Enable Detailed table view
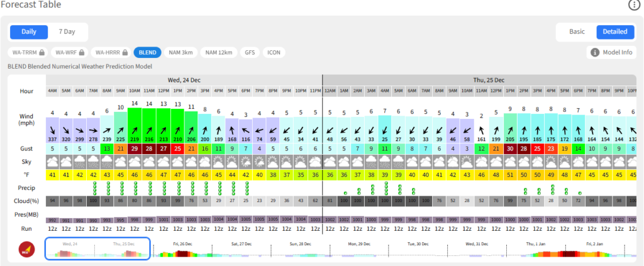This screenshot has height=266, width=644. (x=614, y=31)
